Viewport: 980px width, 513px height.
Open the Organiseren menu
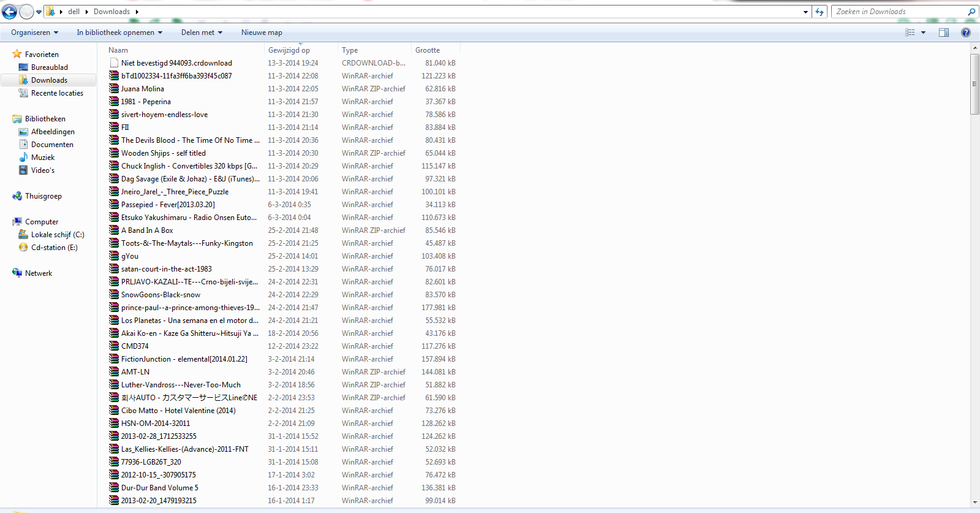[35, 32]
